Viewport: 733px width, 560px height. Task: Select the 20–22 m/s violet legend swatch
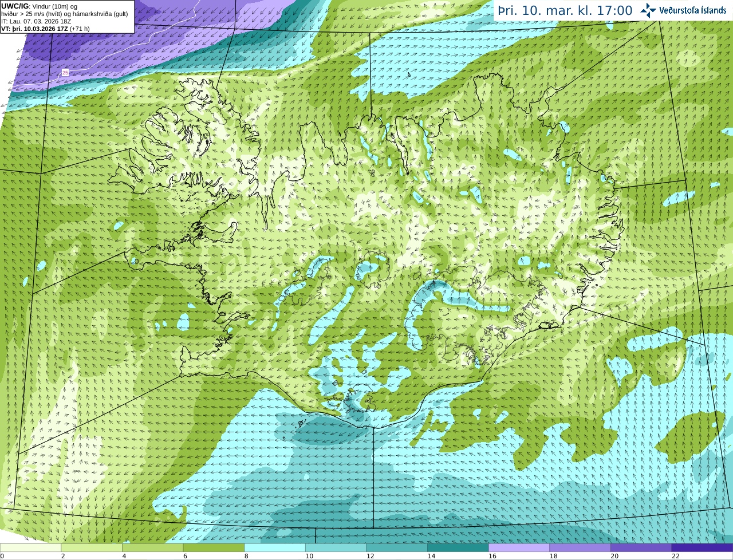641,547
